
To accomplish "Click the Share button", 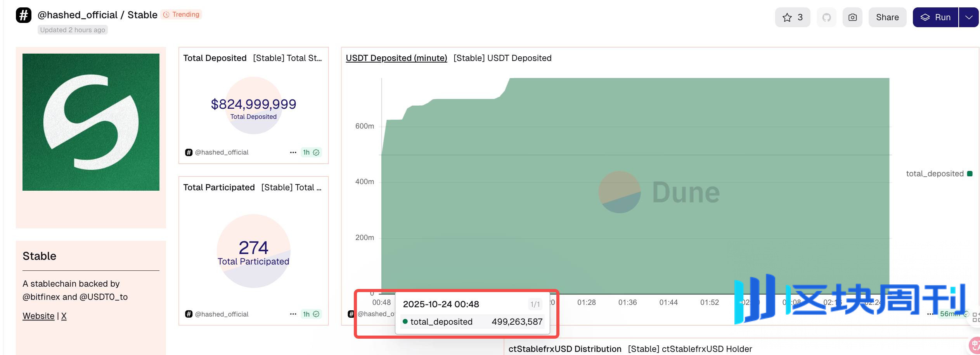I will click(x=887, y=17).
